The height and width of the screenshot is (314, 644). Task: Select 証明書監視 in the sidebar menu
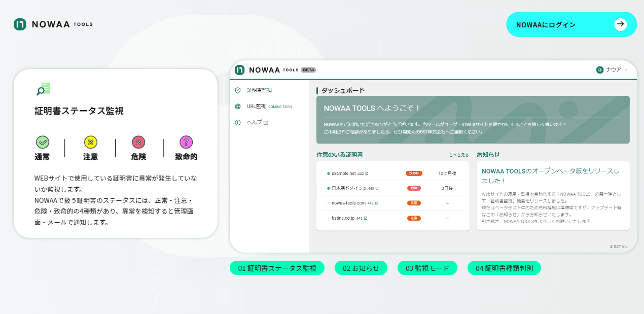[x=260, y=91]
